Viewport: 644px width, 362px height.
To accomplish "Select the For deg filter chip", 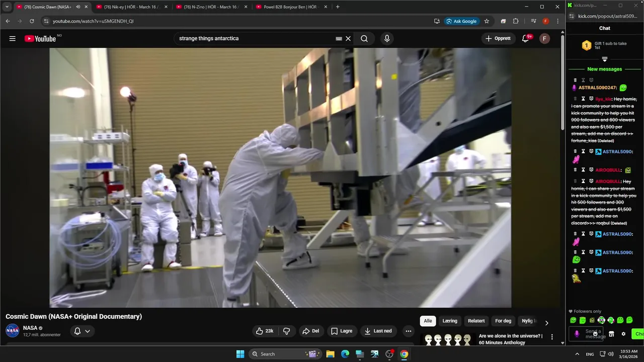I will pyautogui.click(x=503, y=321).
